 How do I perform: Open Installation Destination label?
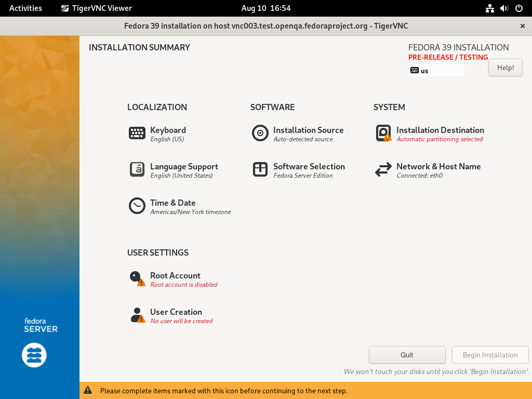440,130
